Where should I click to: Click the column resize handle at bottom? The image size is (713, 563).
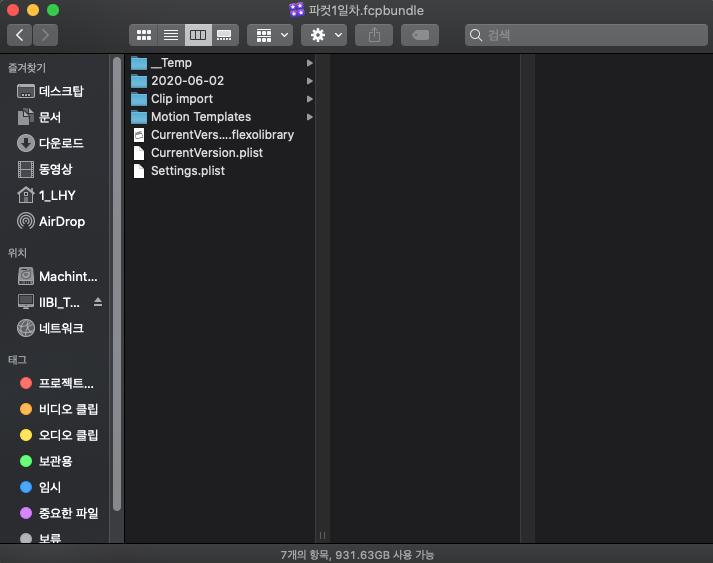coord(322,535)
